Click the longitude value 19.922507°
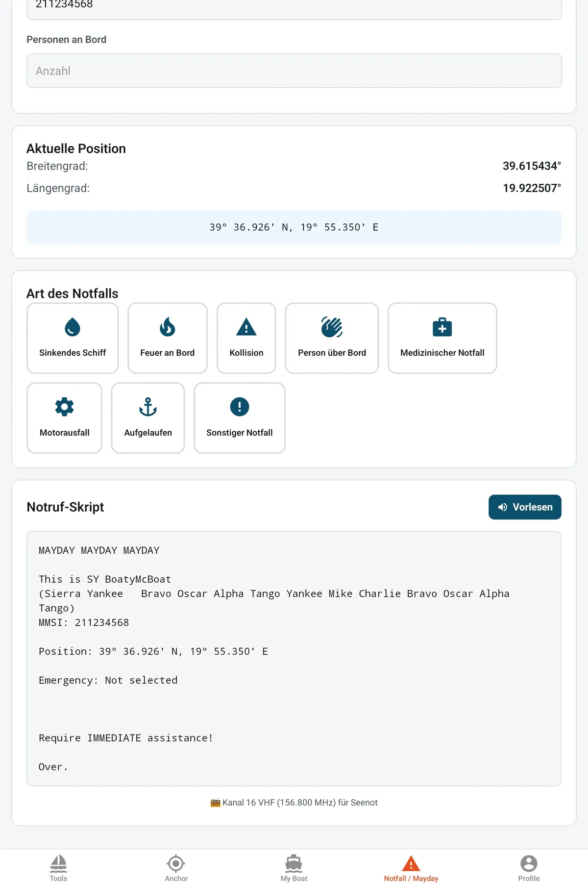Viewport: 588px width, 884px height. (x=532, y=188)
